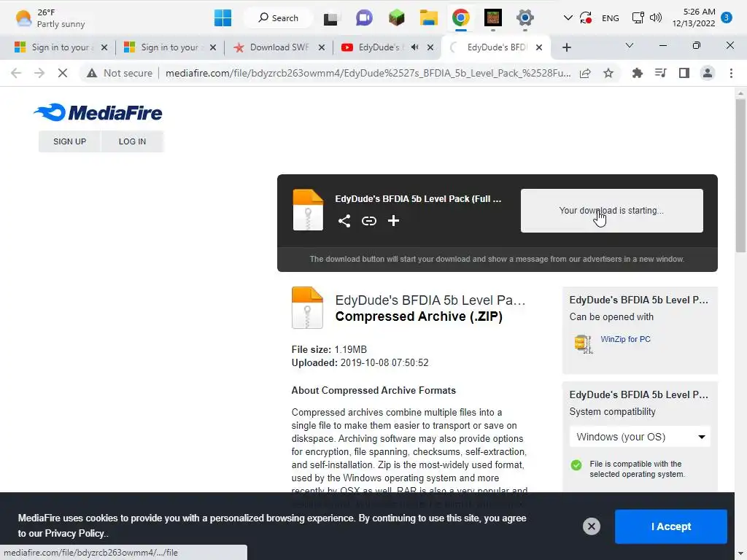Open the tab search chevron

[x=630, y=45]
